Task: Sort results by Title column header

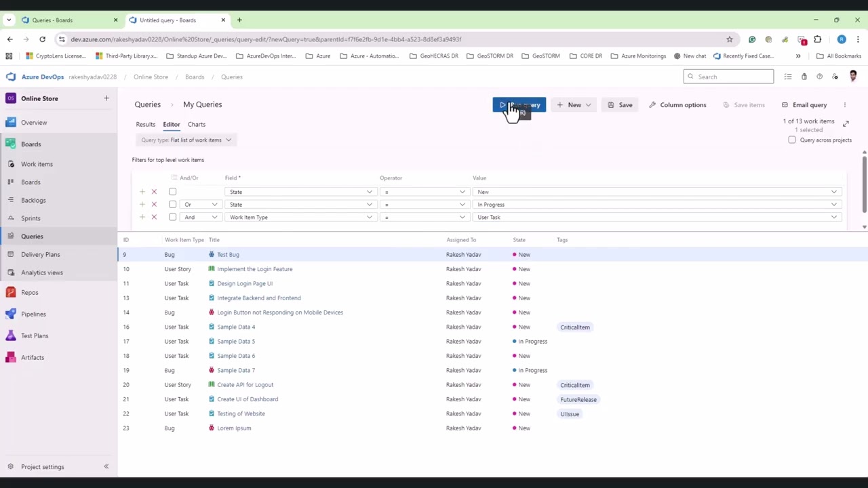Action: click(x=214, y=240)
